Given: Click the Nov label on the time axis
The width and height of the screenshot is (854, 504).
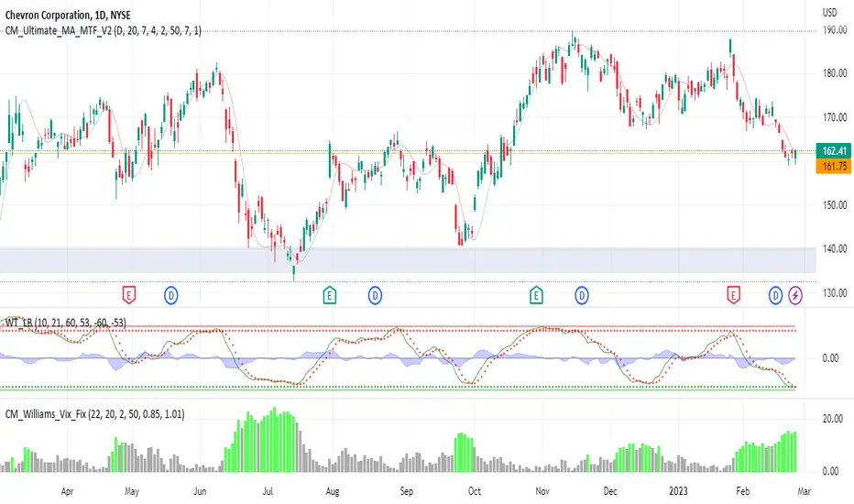Looking at the screenshot, I should point(542,491).
